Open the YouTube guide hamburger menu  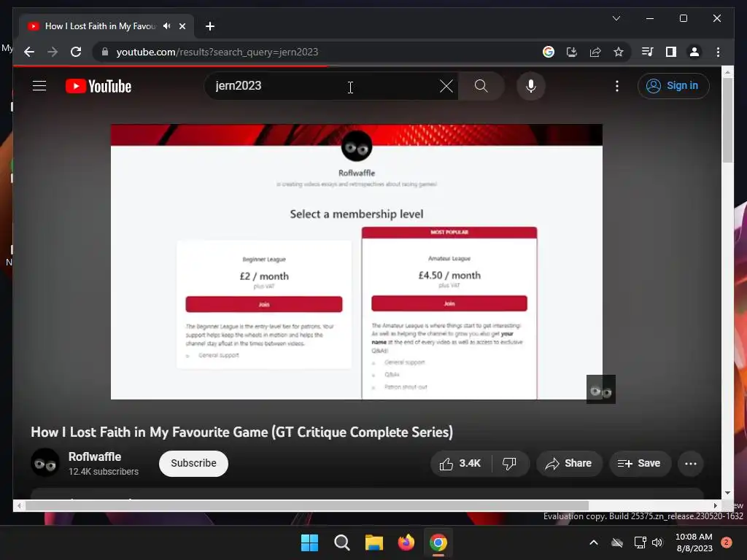(x=39, y=86)
